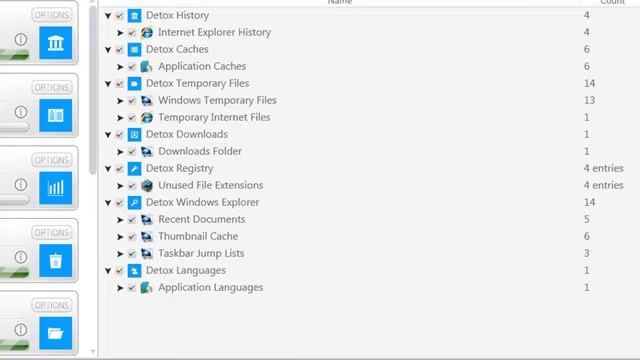Toggle the Thumbnail Cache checkbox
The image size is (640, 360).
click(x=131, y=237)
